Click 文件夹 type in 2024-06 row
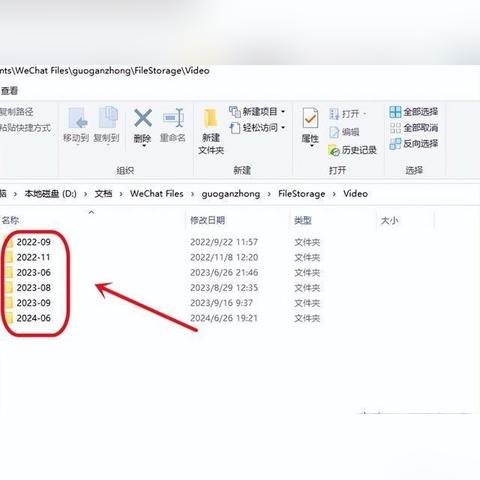Image resolution: width=480 pixels, height=480 pixels. point(307,318)
